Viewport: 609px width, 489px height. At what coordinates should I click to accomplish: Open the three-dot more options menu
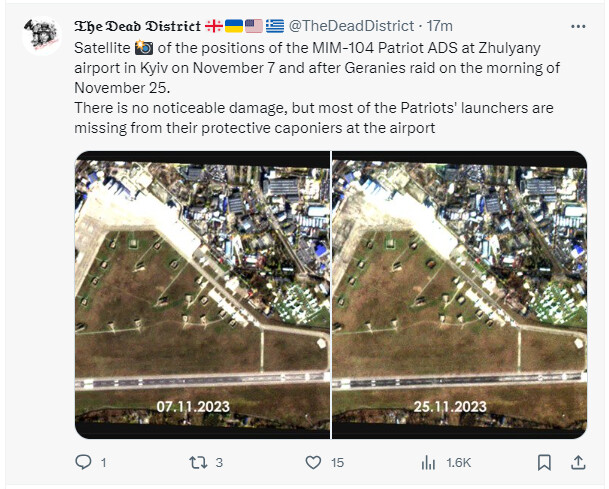tap(578, 26)
